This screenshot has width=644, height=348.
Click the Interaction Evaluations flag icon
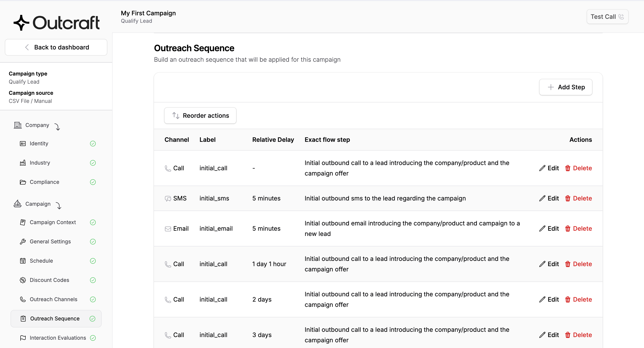click(x=23, y=338)
